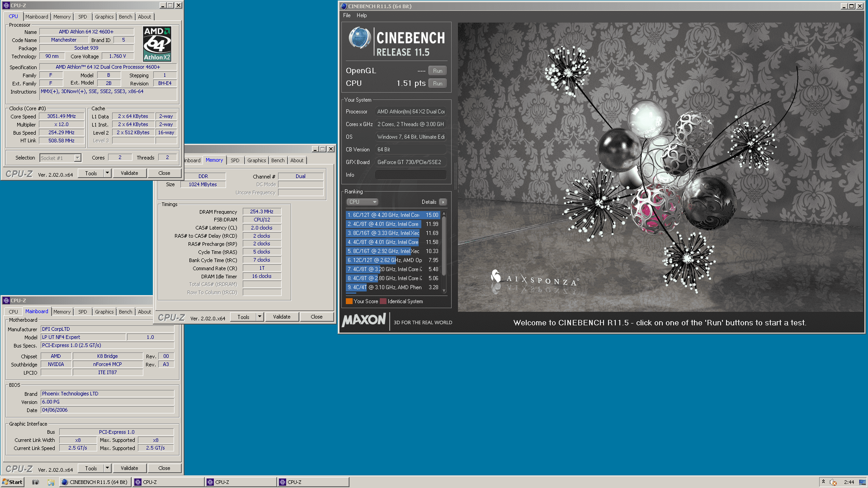Switch to SPD tab in top CPU-Z
This screenshot has height=488, width=868.
pyautogui.click(x=82, y=17)
